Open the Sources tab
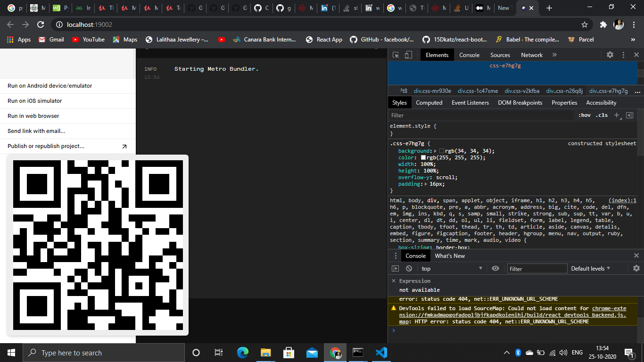 pyautogui.click(x=500, y=55)
